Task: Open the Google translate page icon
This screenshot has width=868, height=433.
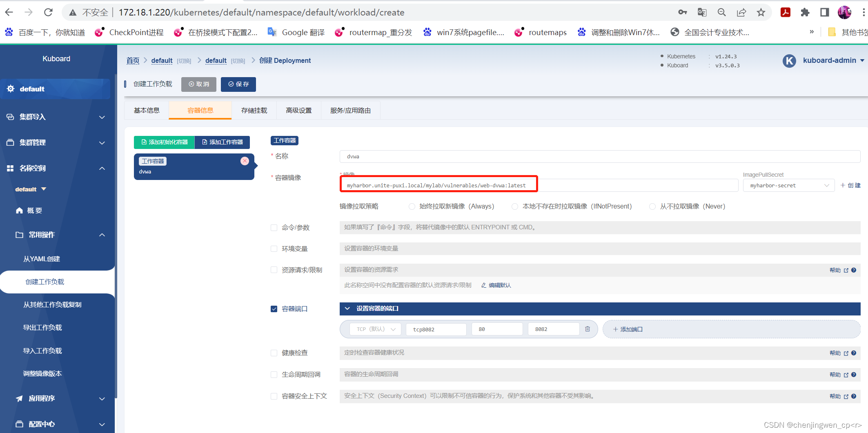Action: click(x=702, y=12)
